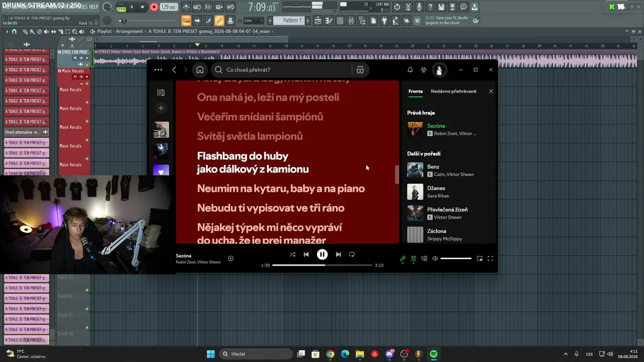Click the FL Studio record button
This screenshot has height=362, width=644.
[x=154, y=7]
